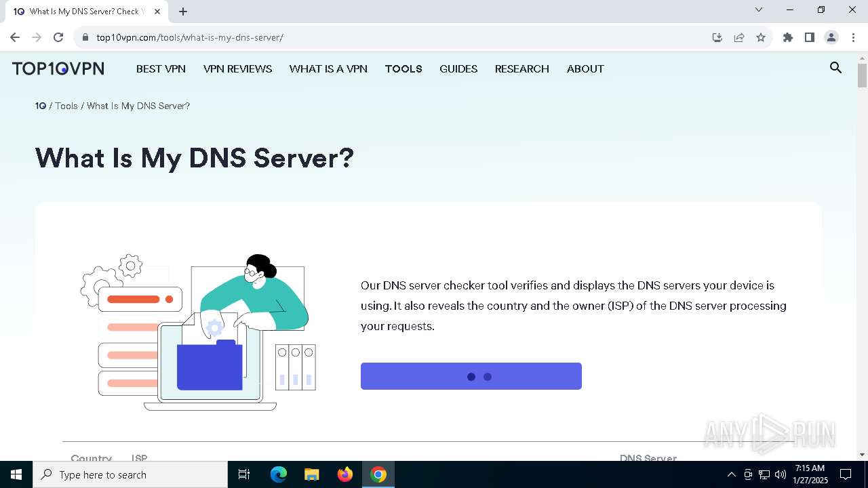Open volume control tray icon
868x488 pixels.
point(781,474)
